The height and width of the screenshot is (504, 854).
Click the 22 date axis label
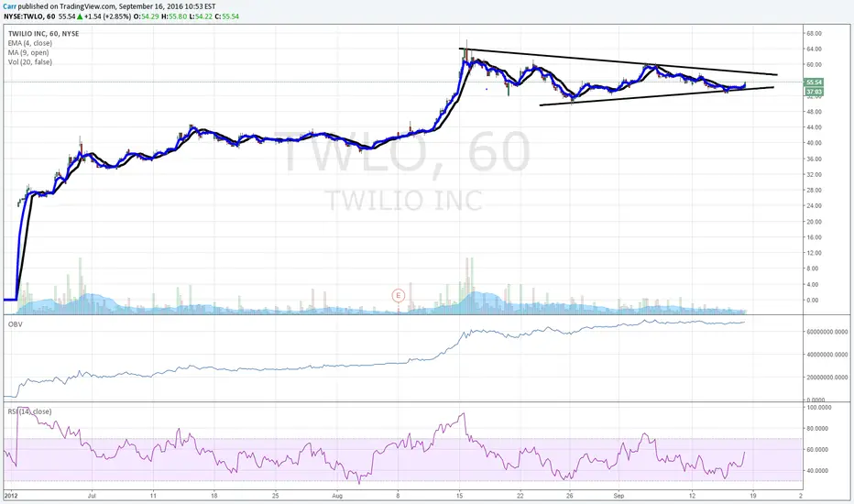[520, 496]
